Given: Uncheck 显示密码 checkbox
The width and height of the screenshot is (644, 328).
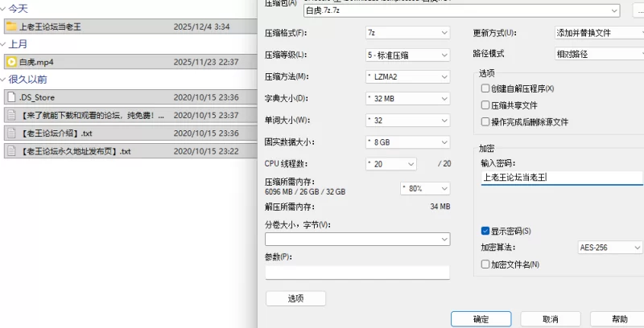Looking at the screenshot, I should point(485,231).
